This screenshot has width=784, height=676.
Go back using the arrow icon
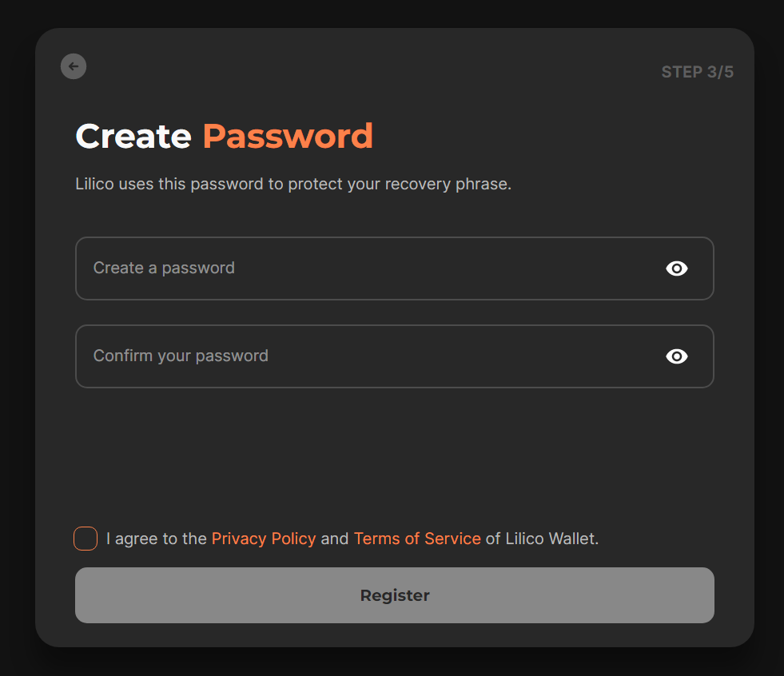coord(74,66)
